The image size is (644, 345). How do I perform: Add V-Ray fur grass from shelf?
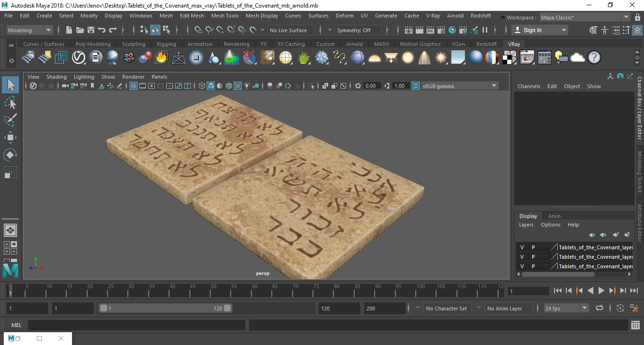coord(304,58)
